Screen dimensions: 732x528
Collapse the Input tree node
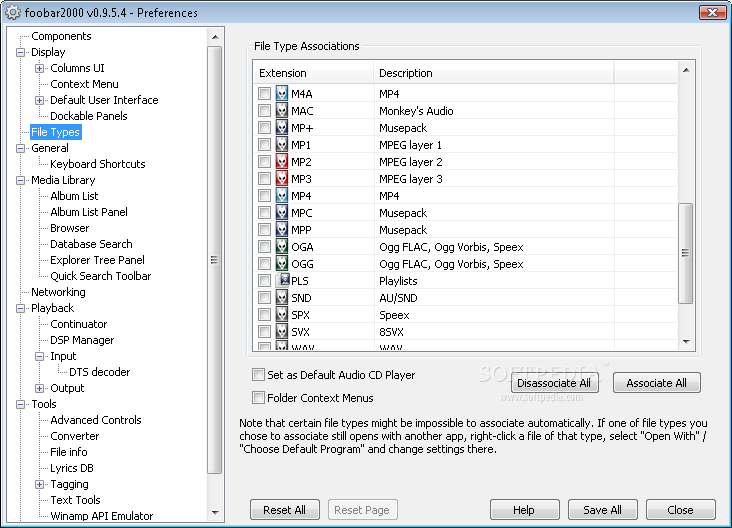[40, 356]
